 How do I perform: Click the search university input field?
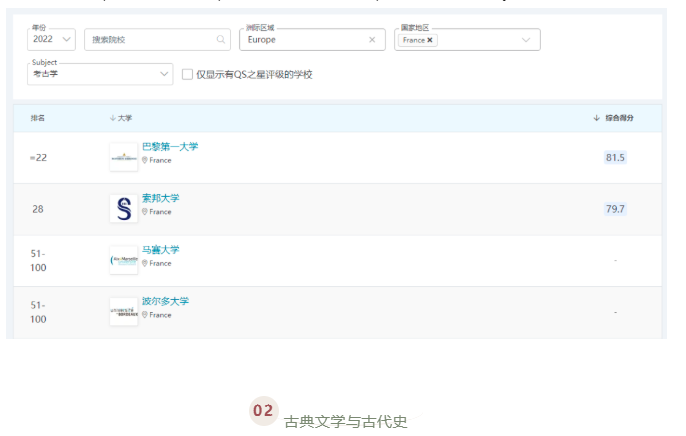[x=157, y=39]
